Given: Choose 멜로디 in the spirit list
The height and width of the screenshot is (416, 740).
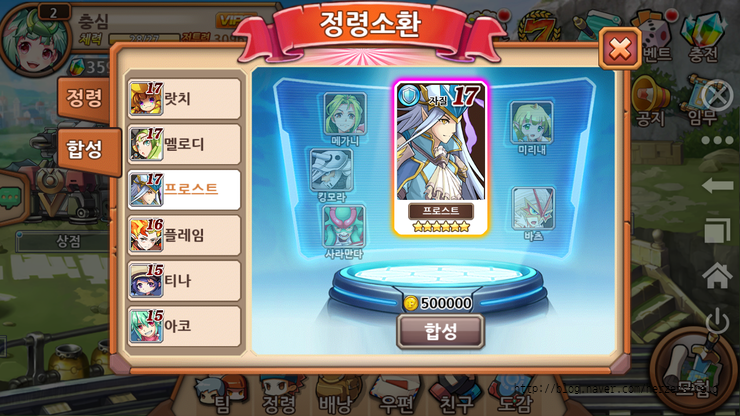Looking at the screenshot, I should (184, 144).
